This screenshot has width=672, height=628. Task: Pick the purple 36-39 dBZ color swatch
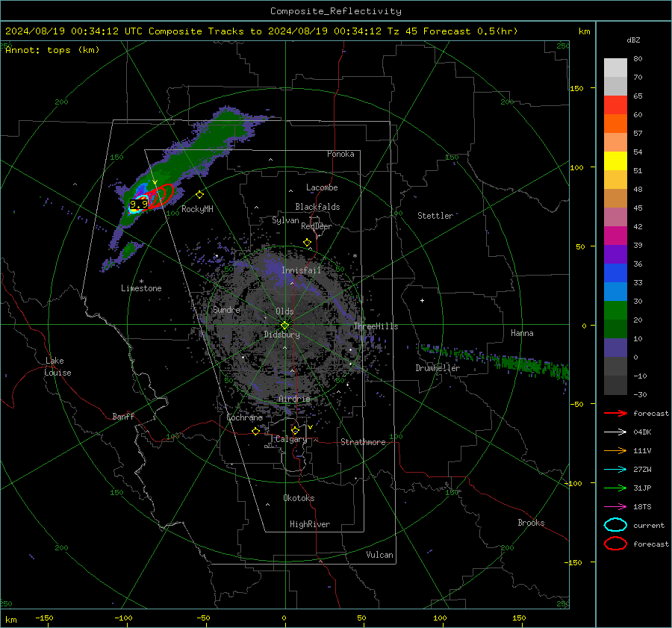point(615,255)
